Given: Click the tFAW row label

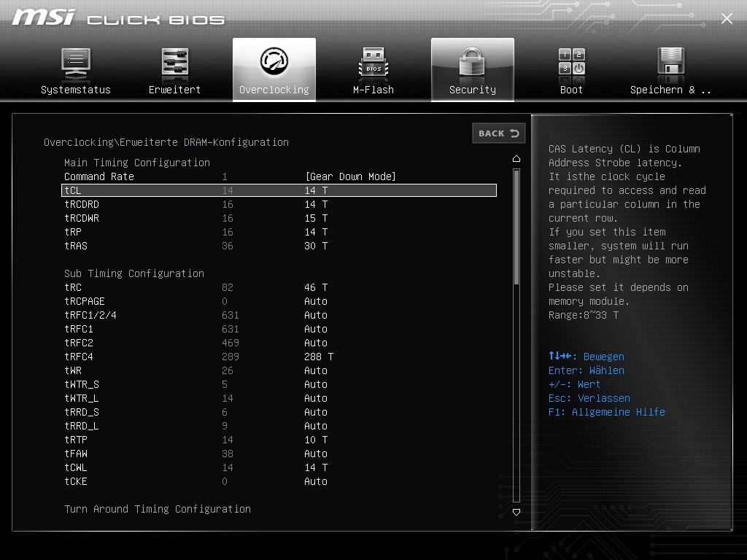Looking at the screenshot, I should pos(76,454).
